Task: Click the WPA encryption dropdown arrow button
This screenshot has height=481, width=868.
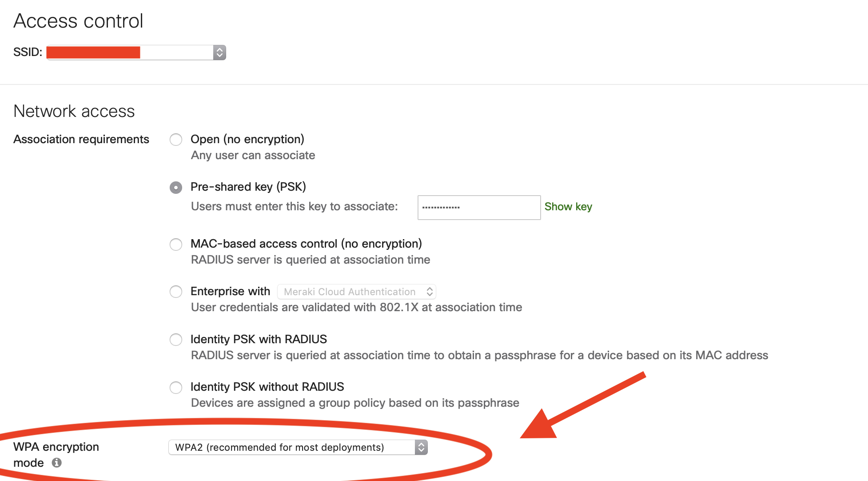Action: pyautogui.click(x=421, y=447)
